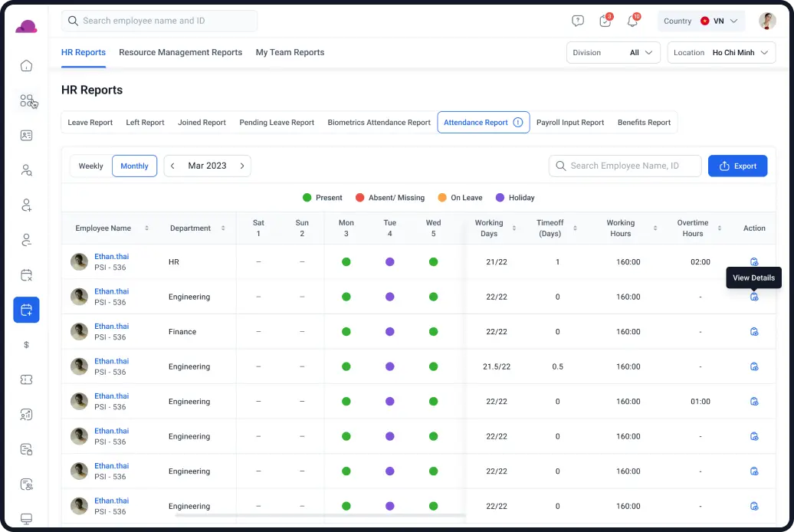Image resolution: width=794 pixels, height=532 pixels.
Task: Open the notifications bell icon
Action: point(632,21)
